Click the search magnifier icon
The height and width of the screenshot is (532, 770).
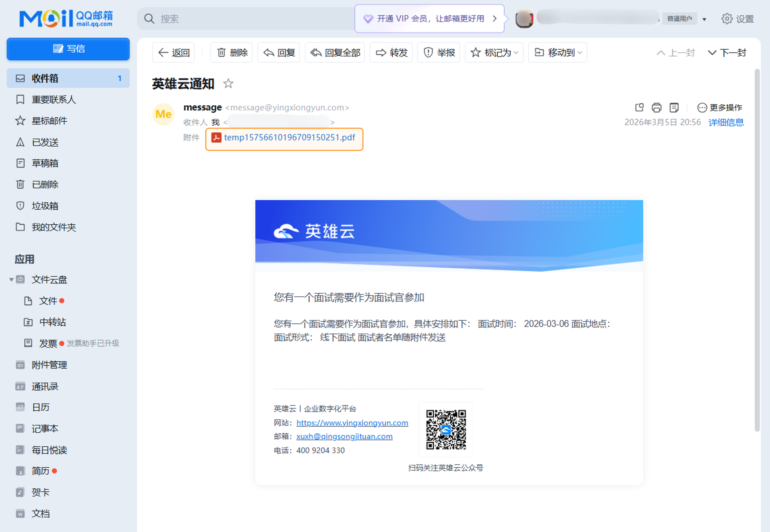pyautogui.click(x=149, y=19)
